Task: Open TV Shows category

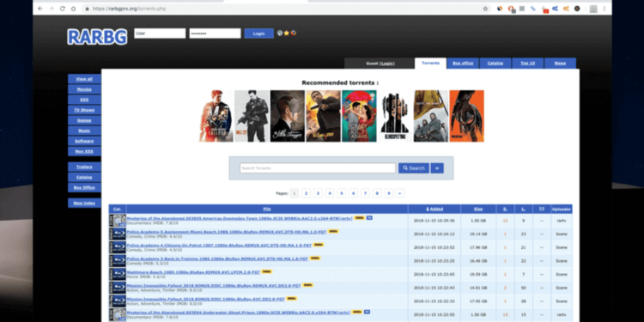Action: click(84, 110)
